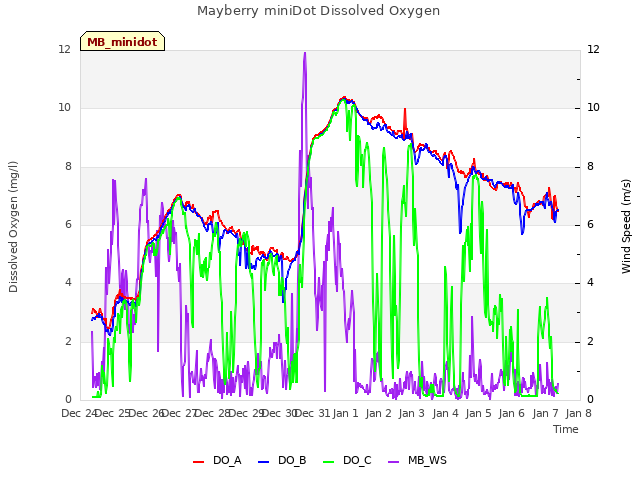Click right wind speed axis value 2
Viewport: 640px width, 480px height.
coord(590,341)
